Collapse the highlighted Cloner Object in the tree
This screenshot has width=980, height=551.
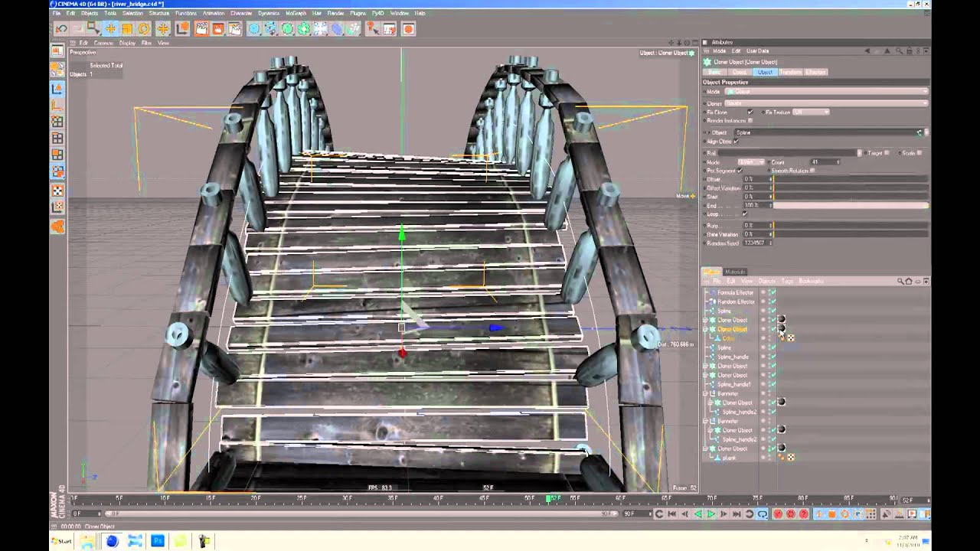705,329
